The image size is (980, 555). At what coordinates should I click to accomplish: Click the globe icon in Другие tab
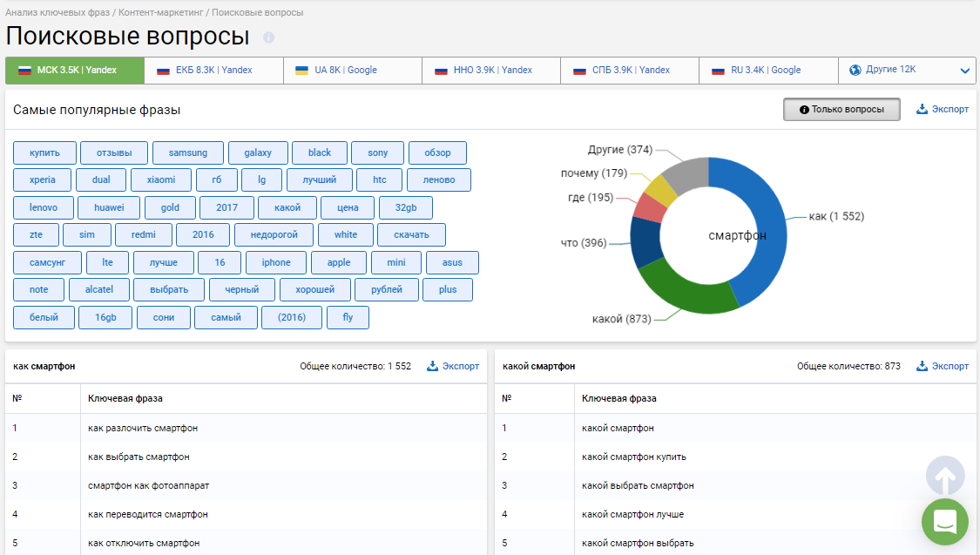(x=855, y=70)
